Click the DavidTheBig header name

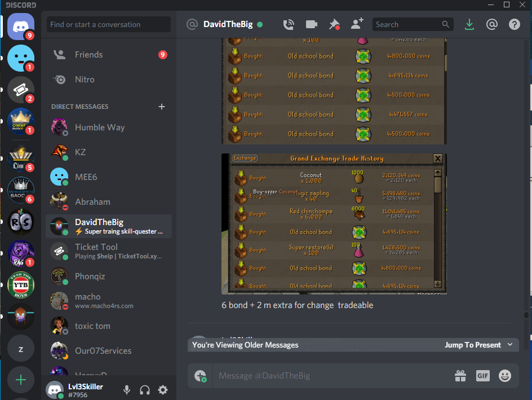(228, 24)
